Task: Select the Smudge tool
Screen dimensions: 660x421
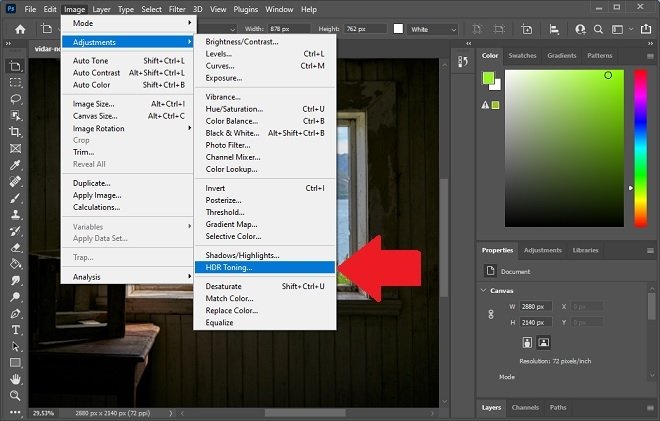Action: 15,280
